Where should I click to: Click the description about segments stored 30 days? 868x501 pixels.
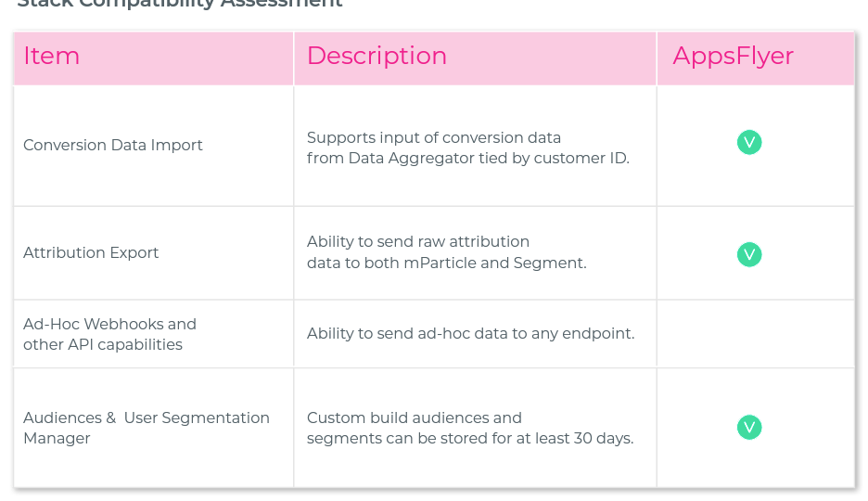pos(470,428)
